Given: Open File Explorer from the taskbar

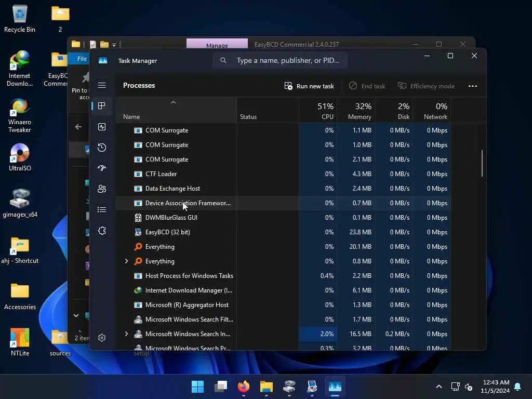Looking at the screenshot, I should point(267,387).
